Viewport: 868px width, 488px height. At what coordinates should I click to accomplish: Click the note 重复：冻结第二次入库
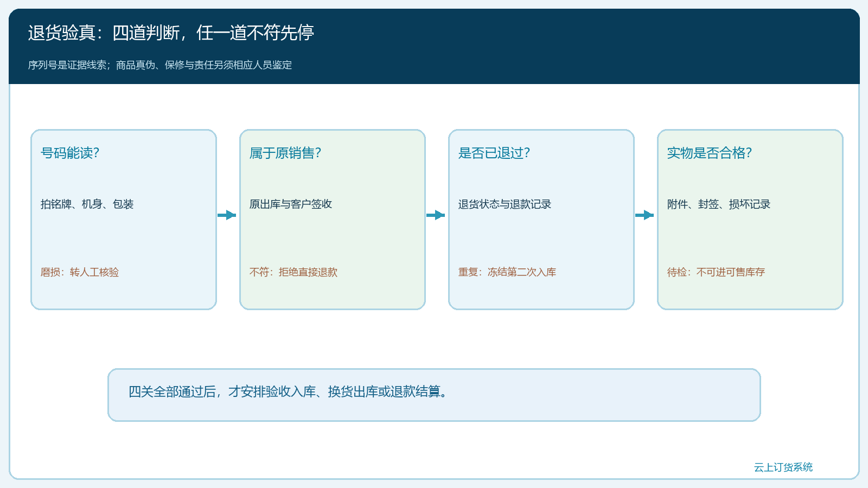coord(507,272)
